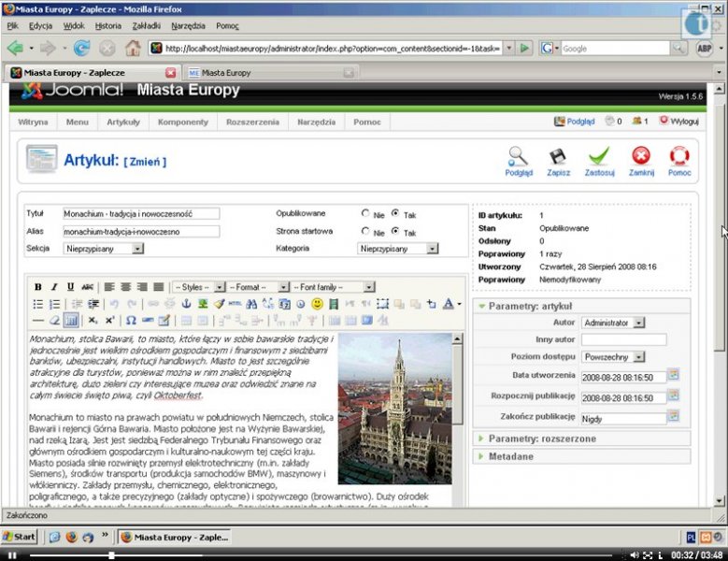Viewport: 728px width, 561px height.
Task: Expand the Parametry: rozszerzone panel
Action: [x=542, y=438]
